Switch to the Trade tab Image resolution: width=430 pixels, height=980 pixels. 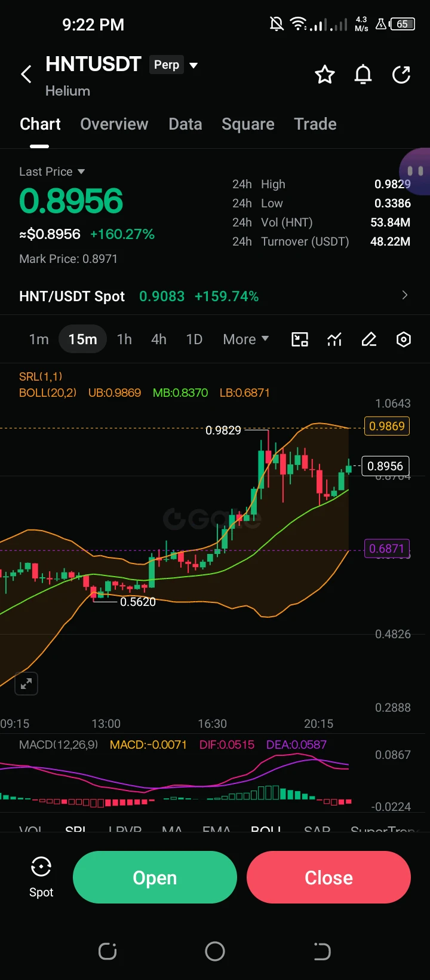[315, 124]
